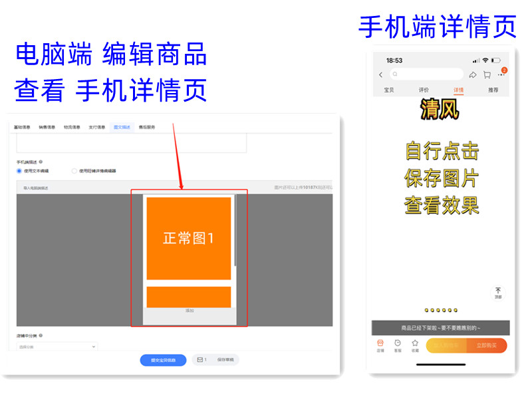Open 客服 customer service icon

point(398,345)
